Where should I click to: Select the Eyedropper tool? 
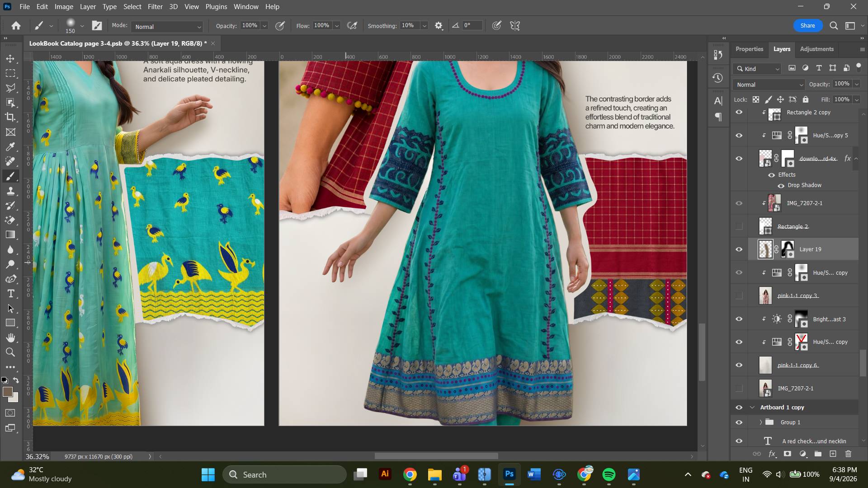10,147
